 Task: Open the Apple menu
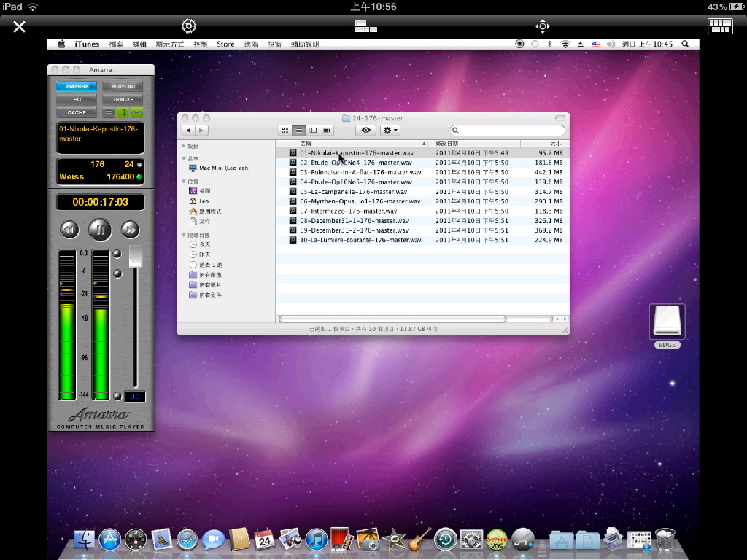pos(61,44)
